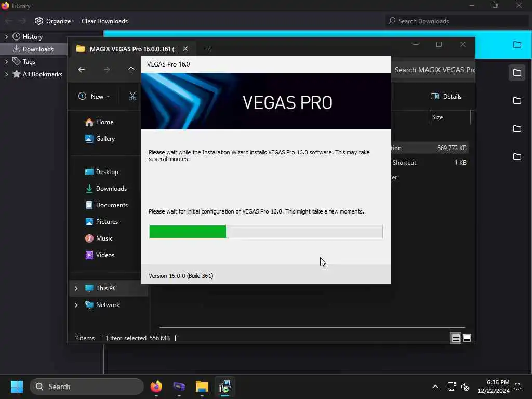This screenshot has height=399, width=532.
Task: Expand All Bookmarks in Library
Action: coord(6,74)
